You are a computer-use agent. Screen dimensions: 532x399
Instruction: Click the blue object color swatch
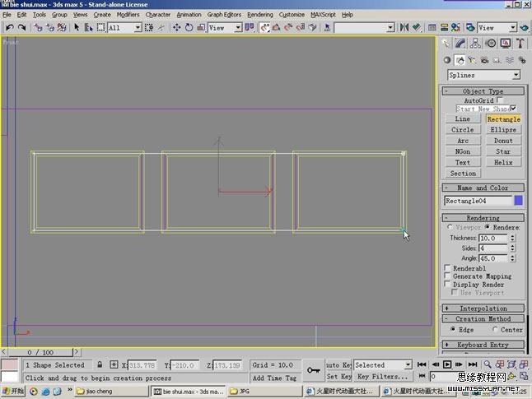click(519, 201)
